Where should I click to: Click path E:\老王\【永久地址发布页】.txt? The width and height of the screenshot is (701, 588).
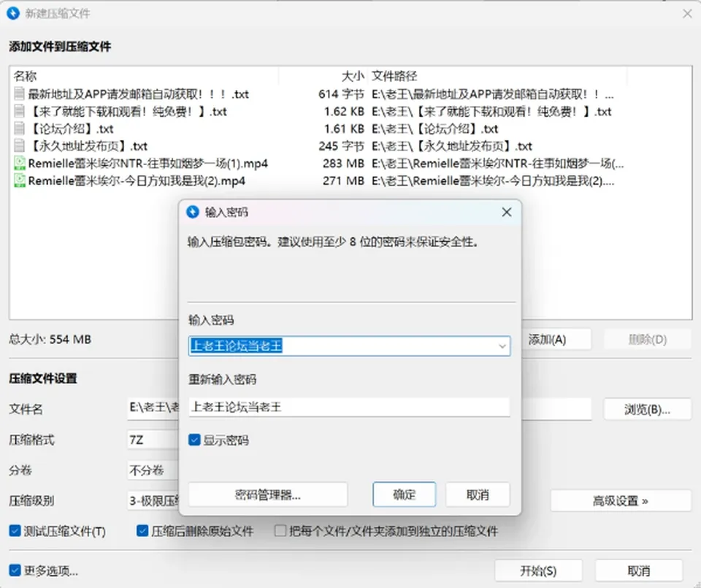coord(452,146)
